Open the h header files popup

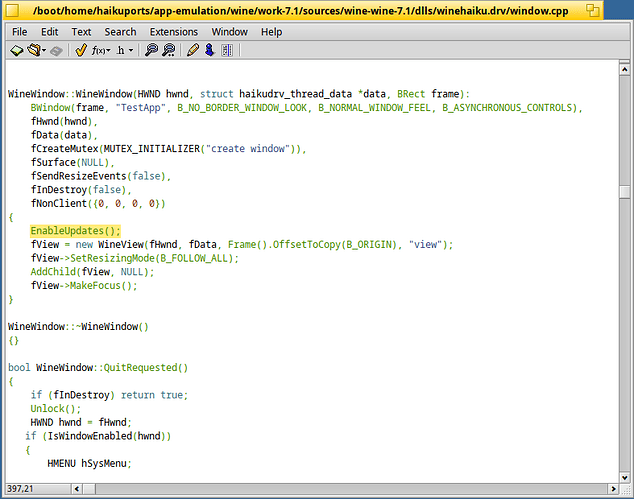(125, 51)
